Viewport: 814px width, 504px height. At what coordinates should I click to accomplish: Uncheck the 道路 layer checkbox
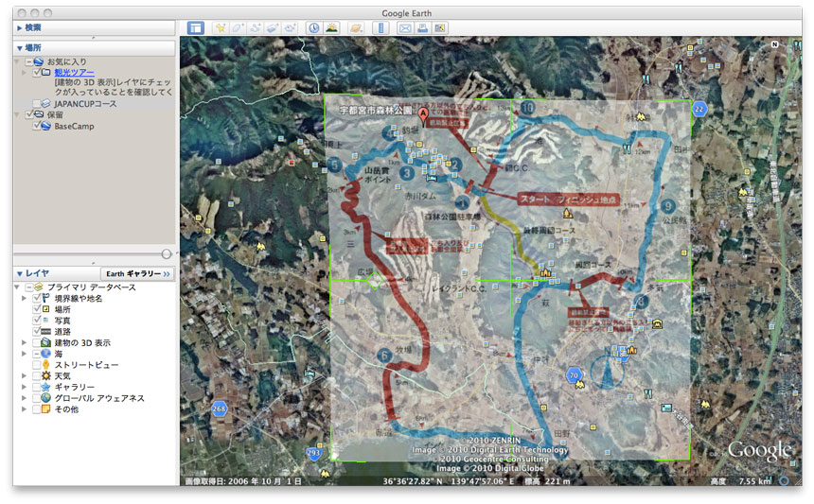(x=37, y=331)
